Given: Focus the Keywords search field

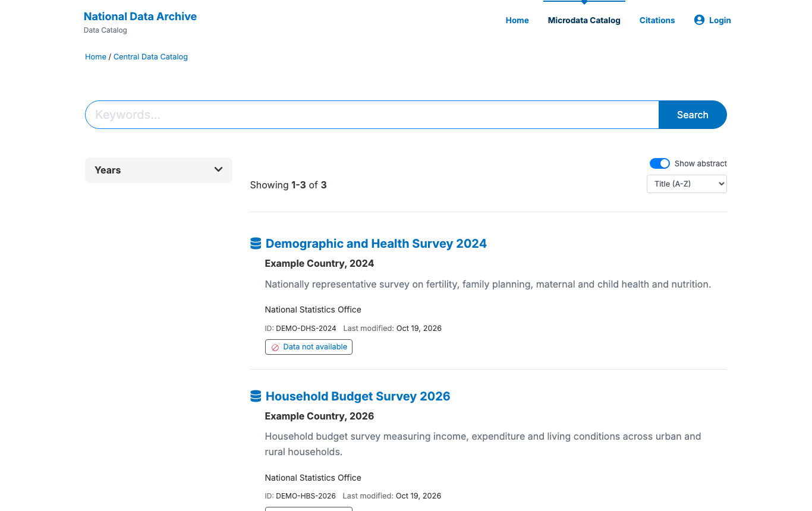Looking at the screenshot, I should click(372, 115).
